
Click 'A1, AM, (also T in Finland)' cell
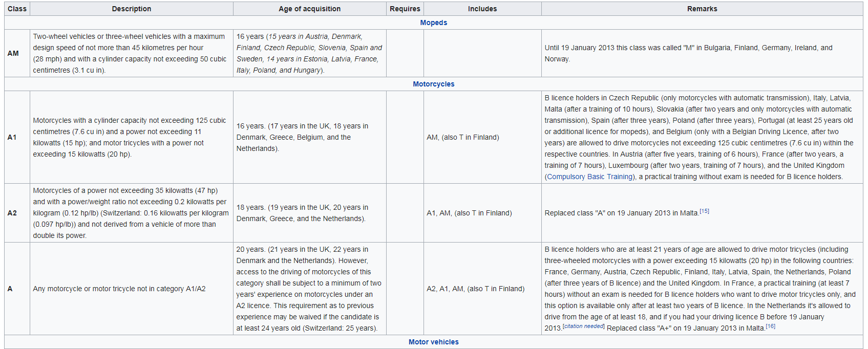click(482, 213)
